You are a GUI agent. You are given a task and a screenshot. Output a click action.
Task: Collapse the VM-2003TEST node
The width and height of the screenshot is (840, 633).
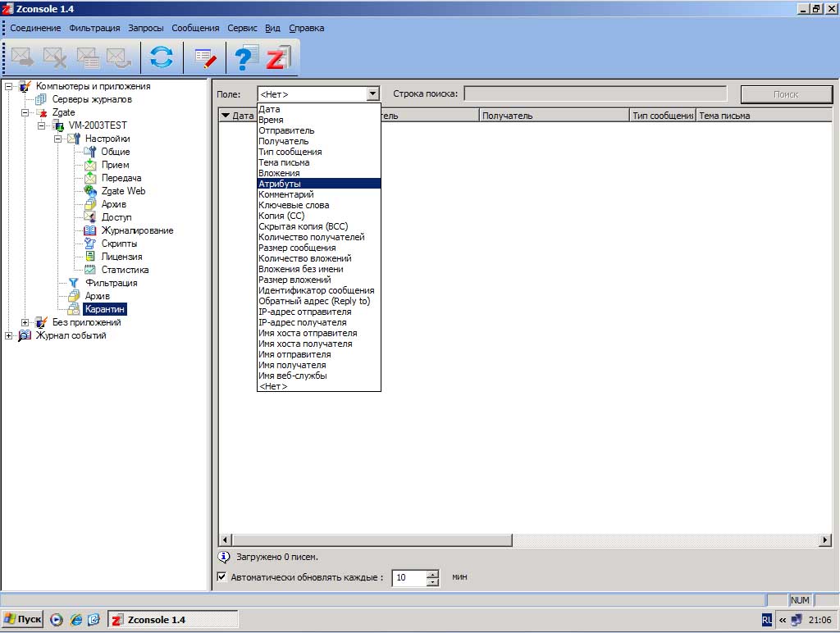click(x=41, y=125)
